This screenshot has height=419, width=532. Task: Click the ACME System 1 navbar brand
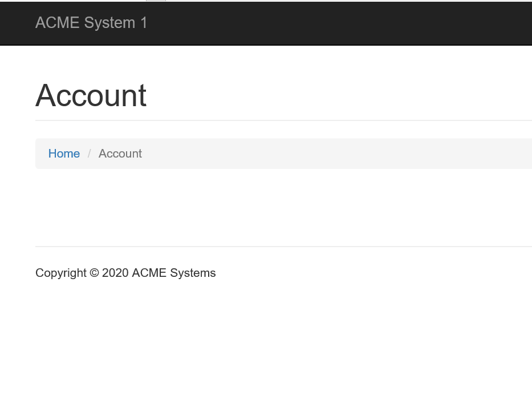[91, 23]
